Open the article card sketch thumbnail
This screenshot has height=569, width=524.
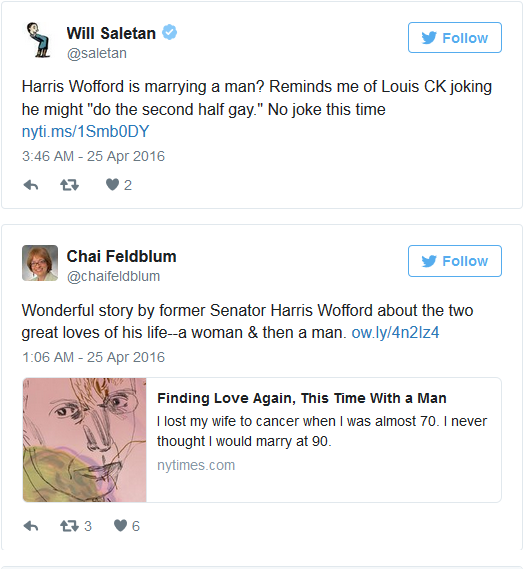[x=85, y=440]
